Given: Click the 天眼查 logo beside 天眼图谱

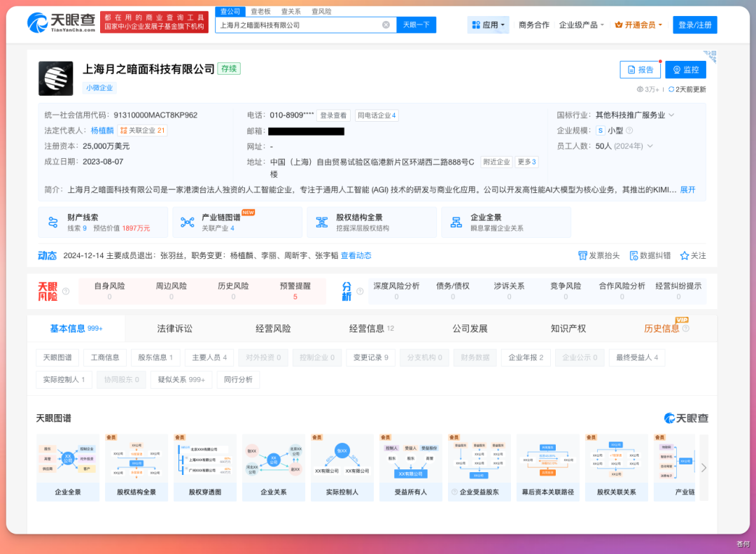Looking at the screenshot, I should pyautogui.click(x=686, y=418).
